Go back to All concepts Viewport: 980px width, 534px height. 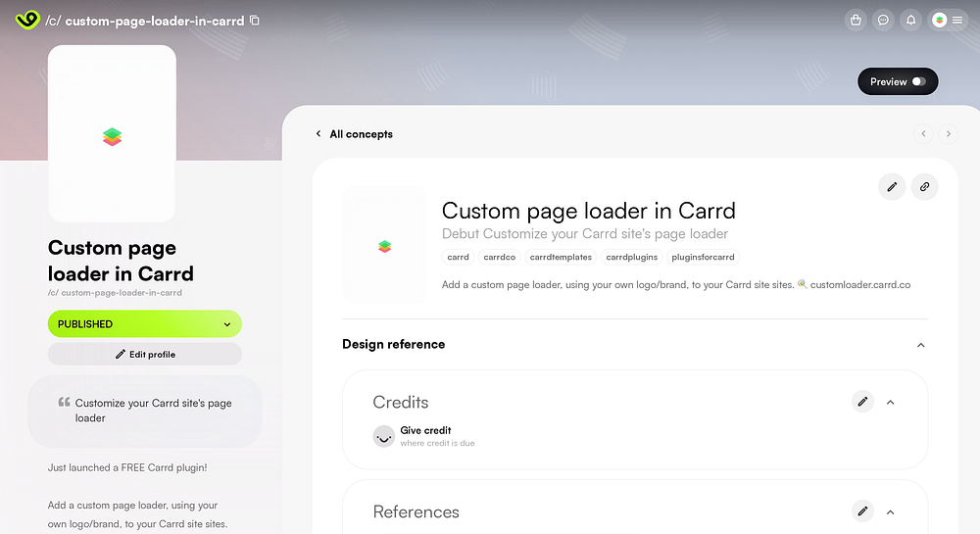click(355, 134)
